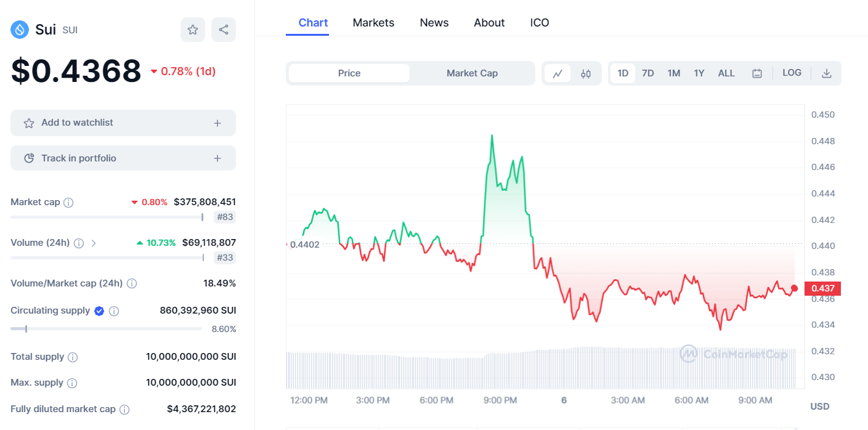The image size is (868, 430).
Task: Show info tooltip for Circulating supply
Action: (x=114, y=311)
